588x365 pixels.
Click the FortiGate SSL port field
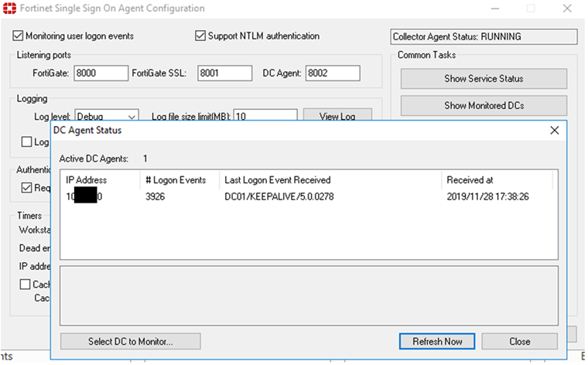click(x=224, y=73)
